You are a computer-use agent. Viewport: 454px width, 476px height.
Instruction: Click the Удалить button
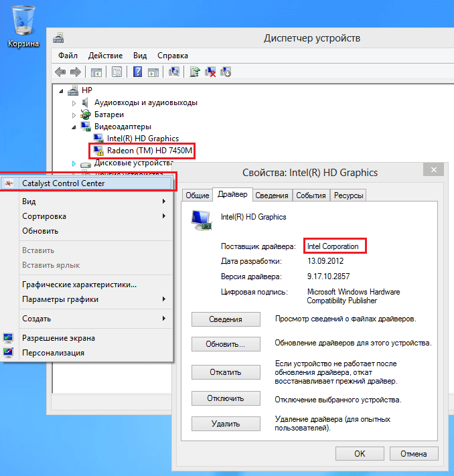point(226,424)
